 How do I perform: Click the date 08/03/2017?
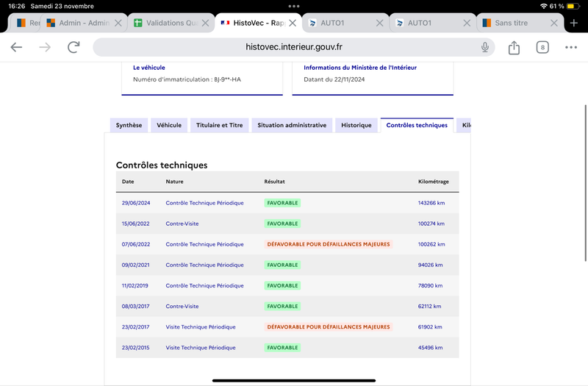(x=135, y=306)
